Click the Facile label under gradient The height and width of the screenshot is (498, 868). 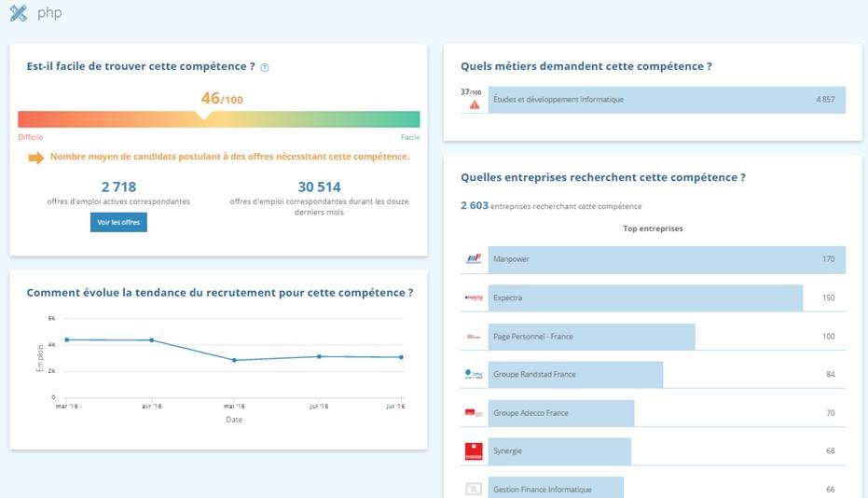tap(410, 137)
